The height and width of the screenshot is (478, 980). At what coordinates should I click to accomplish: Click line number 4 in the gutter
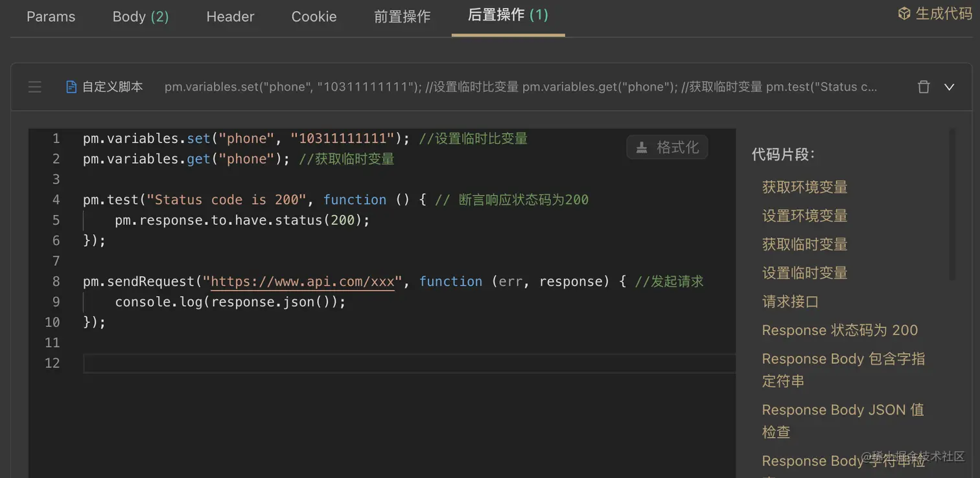tap(56, 199)
